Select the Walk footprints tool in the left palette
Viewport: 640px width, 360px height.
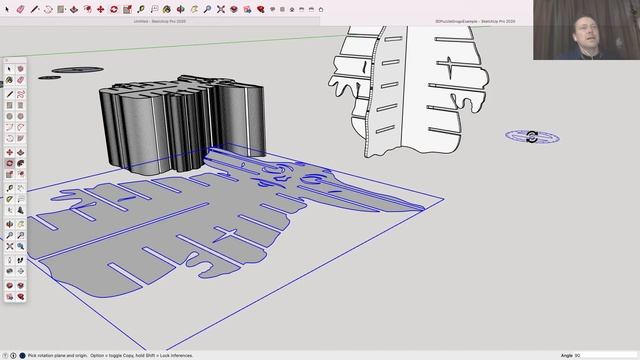[20, 260]
